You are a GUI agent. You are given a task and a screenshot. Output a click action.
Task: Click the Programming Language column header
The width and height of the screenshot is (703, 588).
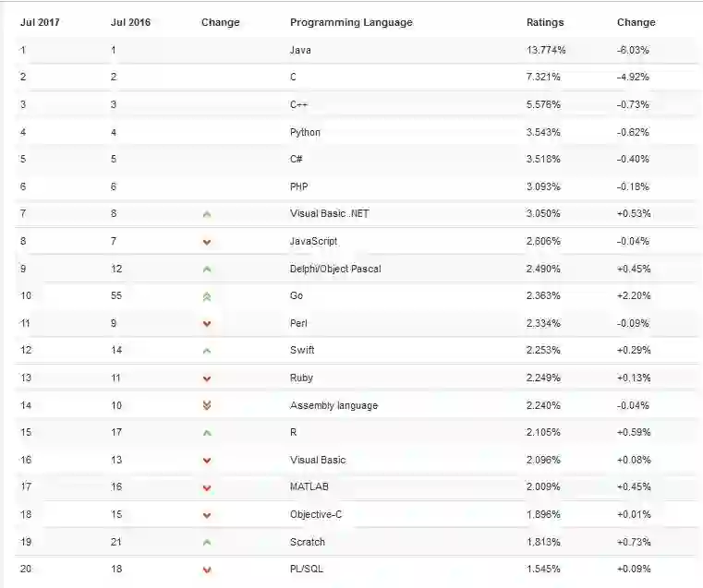click(x=351, y=22)
